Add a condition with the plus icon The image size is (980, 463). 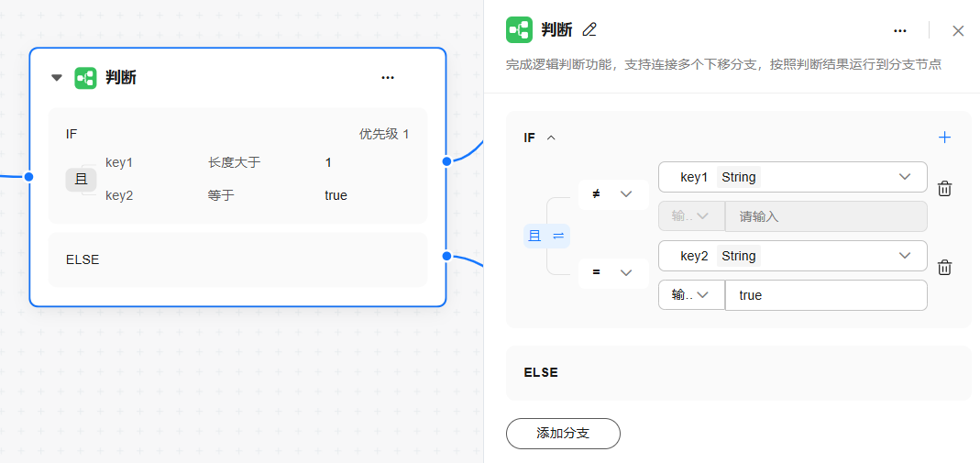click(x=945, y=138)
